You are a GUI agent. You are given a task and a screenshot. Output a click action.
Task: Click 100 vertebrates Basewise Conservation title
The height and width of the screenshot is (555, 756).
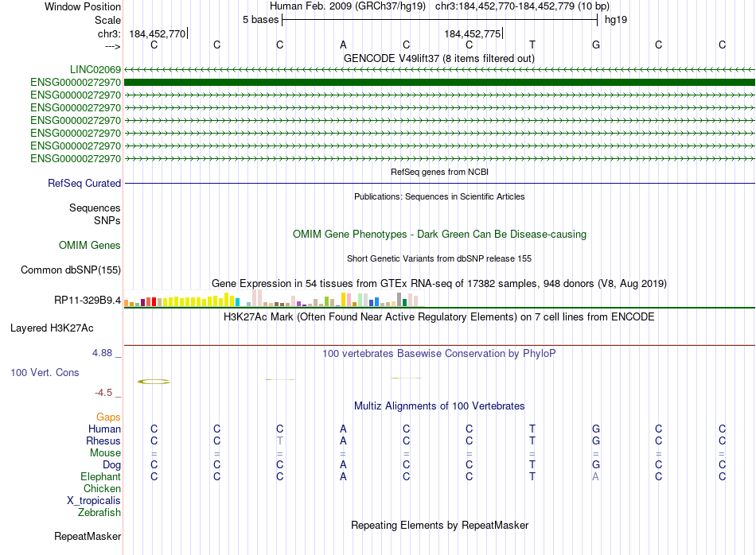pyautogui.click(x=439, y=354)
